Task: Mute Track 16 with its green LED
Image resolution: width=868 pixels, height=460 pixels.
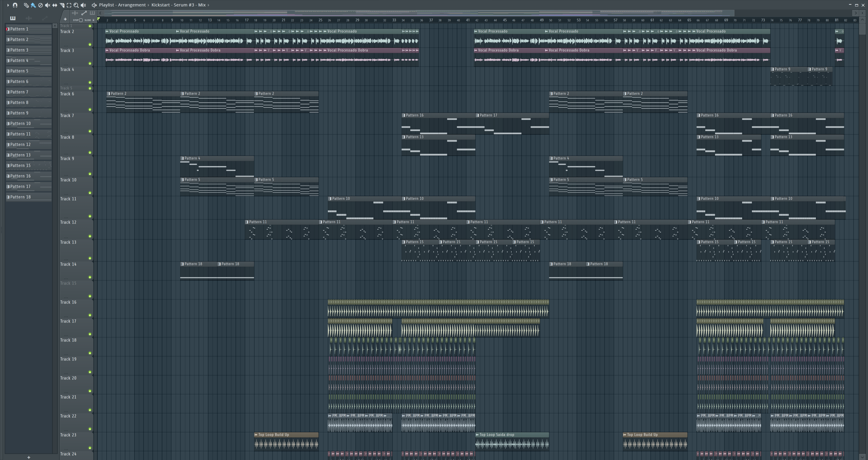Action: click(90, 315)
